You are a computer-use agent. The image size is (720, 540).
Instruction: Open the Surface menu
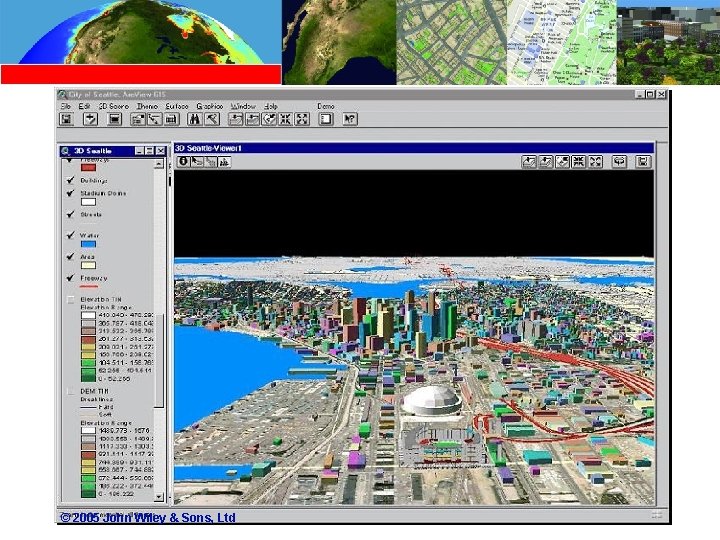click(177, 106)
